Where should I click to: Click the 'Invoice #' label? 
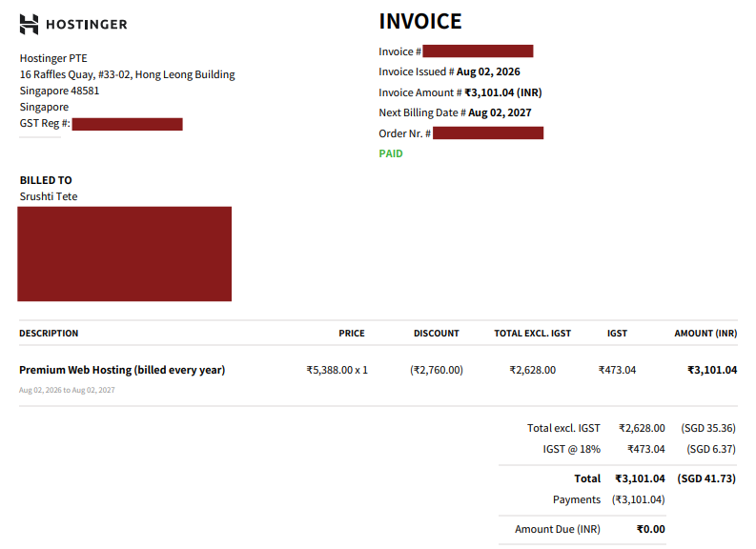pyautogui.click(x=399, y=51)
